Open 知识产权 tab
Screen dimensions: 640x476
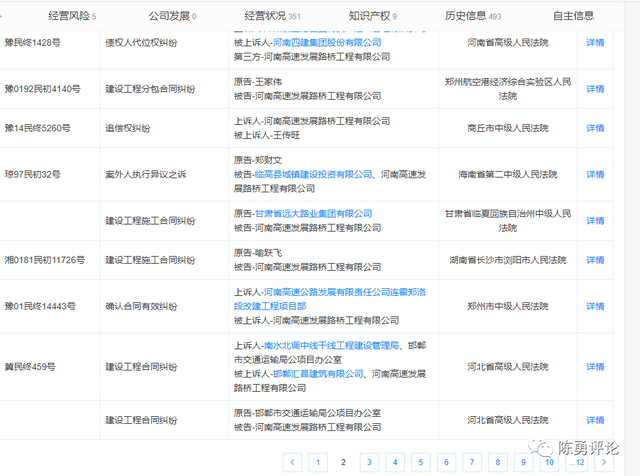pos(373,16)
